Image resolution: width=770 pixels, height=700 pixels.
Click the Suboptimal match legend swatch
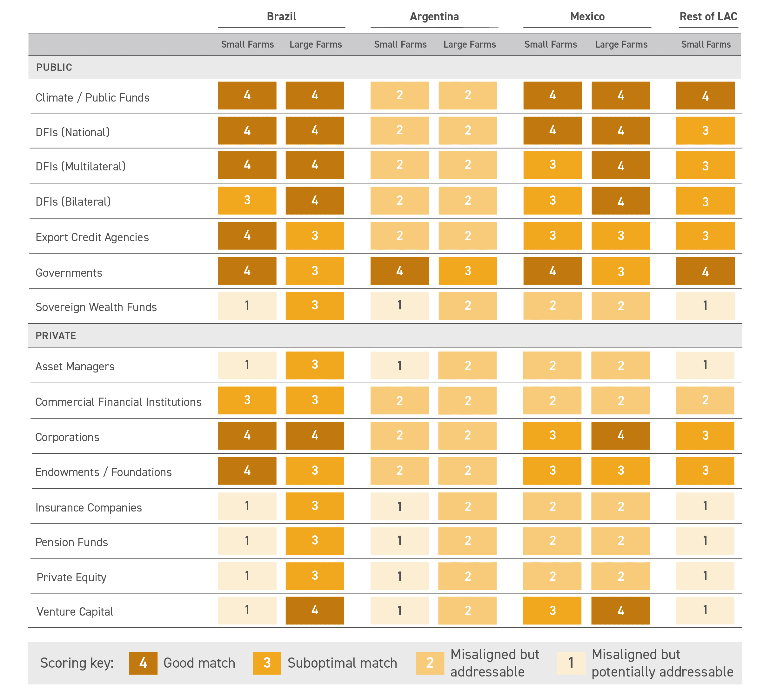pyautogui.click(x=267, y=663)
